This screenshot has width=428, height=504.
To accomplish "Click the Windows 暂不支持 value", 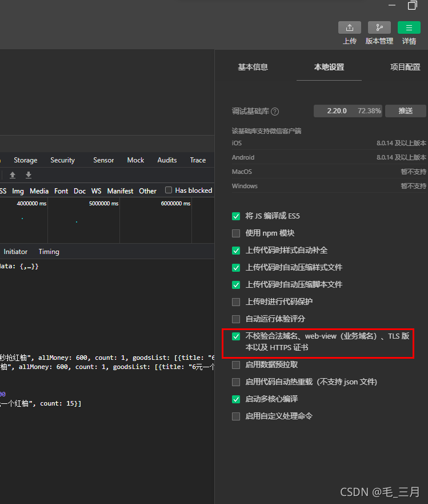I will pyautogui.click(x=414, y=186).
